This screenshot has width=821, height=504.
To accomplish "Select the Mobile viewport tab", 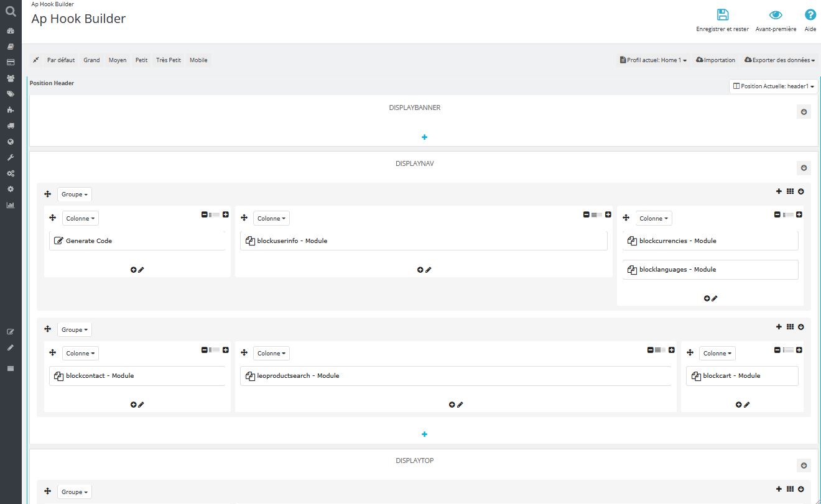I will [198, 60].
